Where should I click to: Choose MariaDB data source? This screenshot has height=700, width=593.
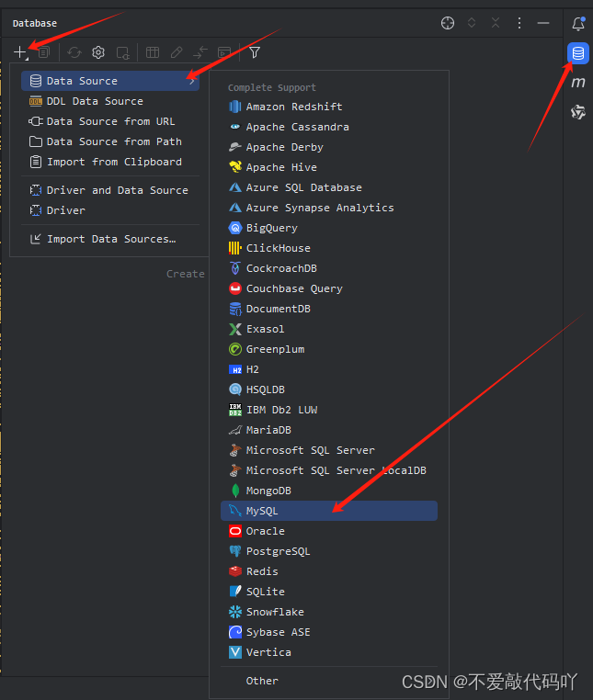tap(329, 430)
